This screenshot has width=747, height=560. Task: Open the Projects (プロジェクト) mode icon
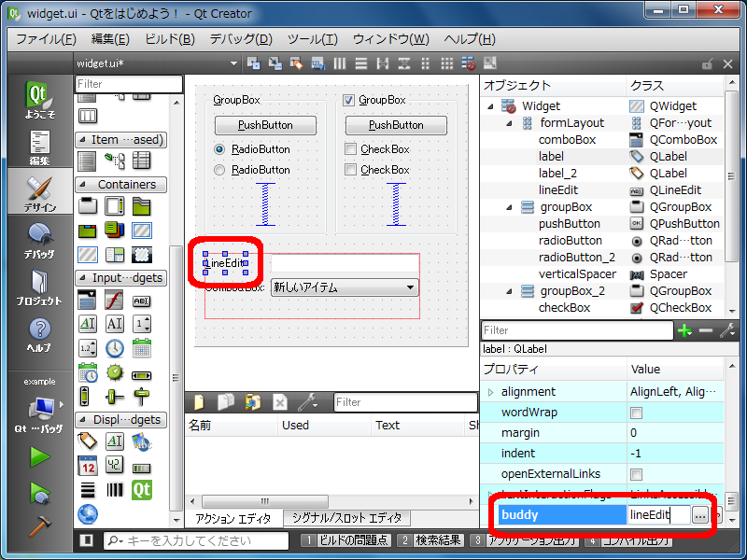coord(39,287)
